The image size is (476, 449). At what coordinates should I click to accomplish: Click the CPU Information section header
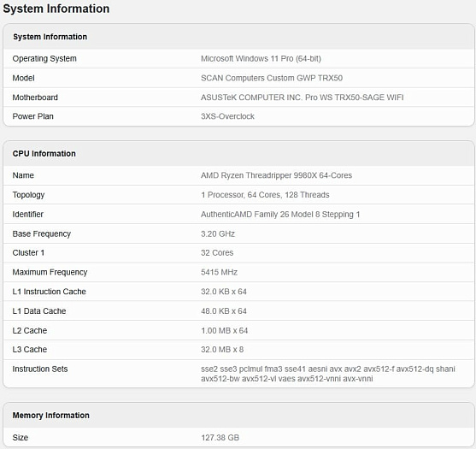click(x=44, y=153)
